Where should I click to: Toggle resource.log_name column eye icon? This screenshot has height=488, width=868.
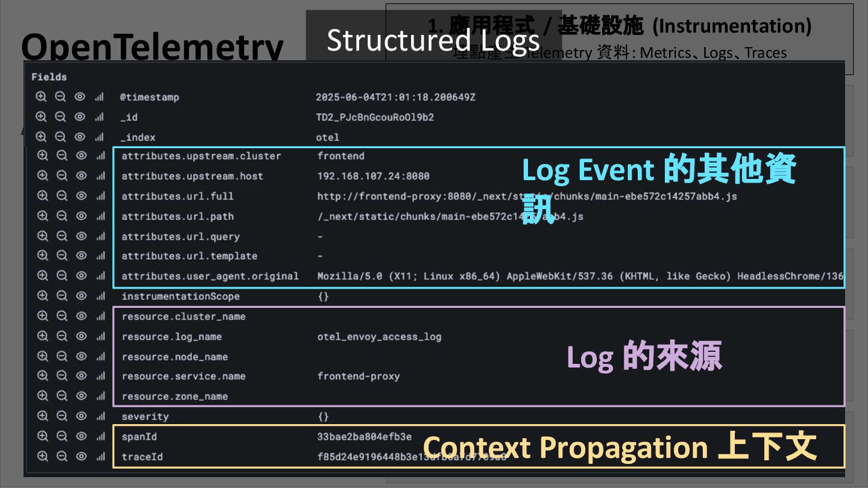click(x=81, y=336)
